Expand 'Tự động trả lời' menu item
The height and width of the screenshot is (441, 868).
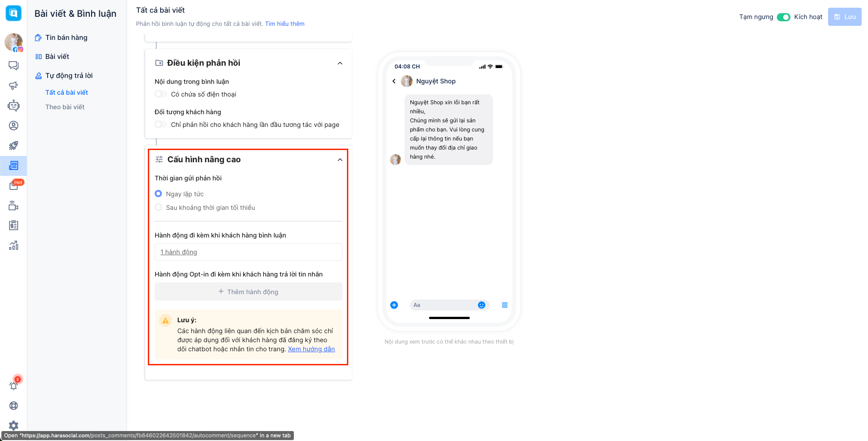tap(69, 76)
